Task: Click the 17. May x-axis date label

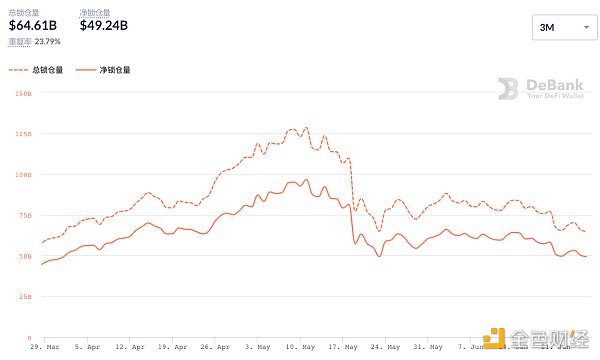Action: (x=343, y=347)
